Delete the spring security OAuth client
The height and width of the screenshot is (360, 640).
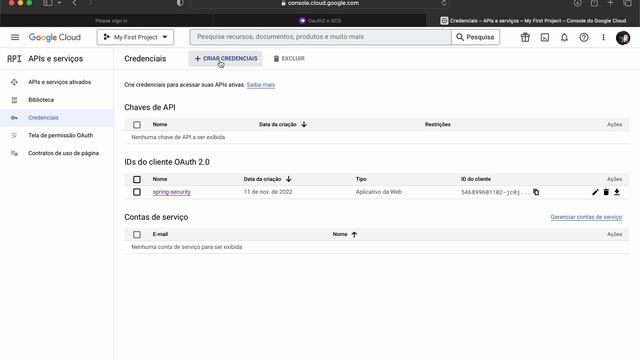[606, 192]
